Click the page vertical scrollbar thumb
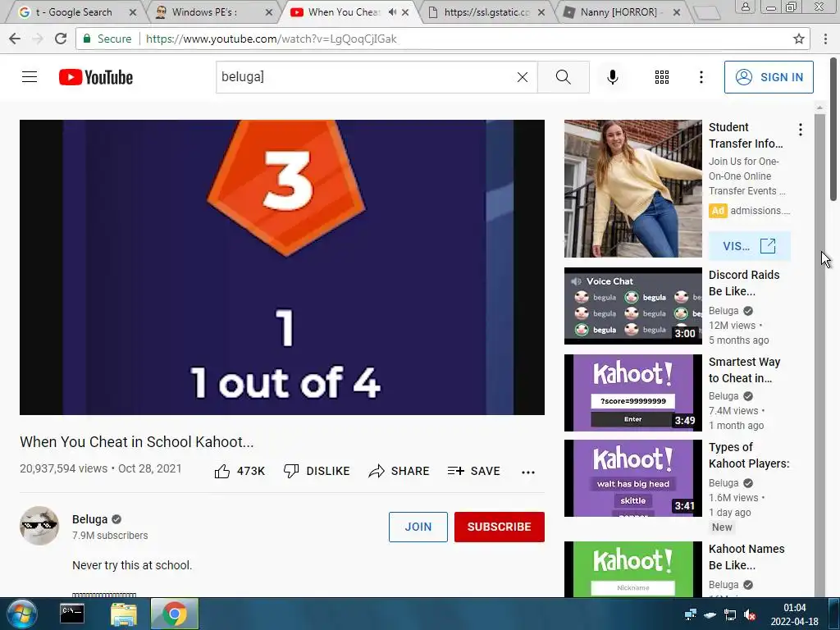840x630 pixels. tap(833, 129)
